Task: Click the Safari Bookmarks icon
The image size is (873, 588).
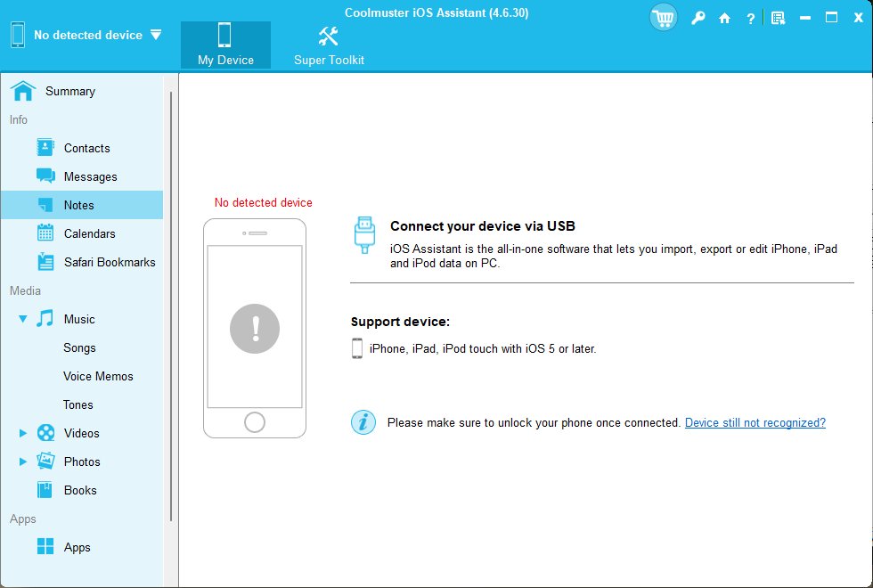Action: (45, 262)
